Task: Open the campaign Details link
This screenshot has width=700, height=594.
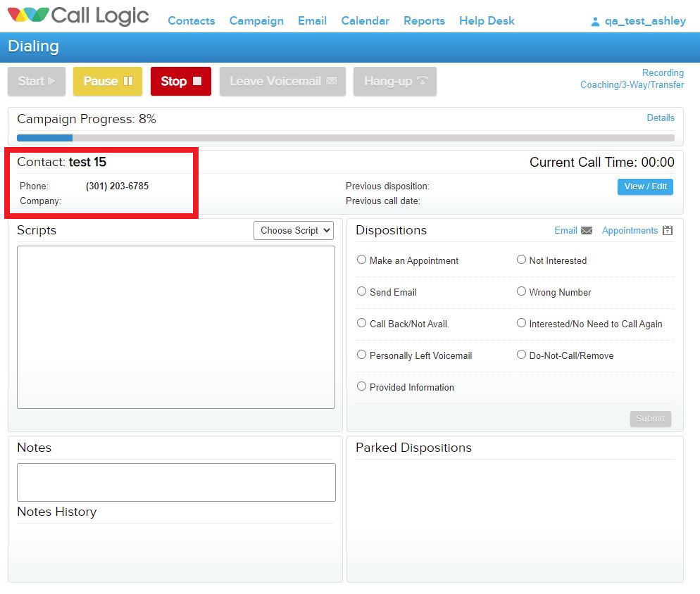Action: (660, 118)
